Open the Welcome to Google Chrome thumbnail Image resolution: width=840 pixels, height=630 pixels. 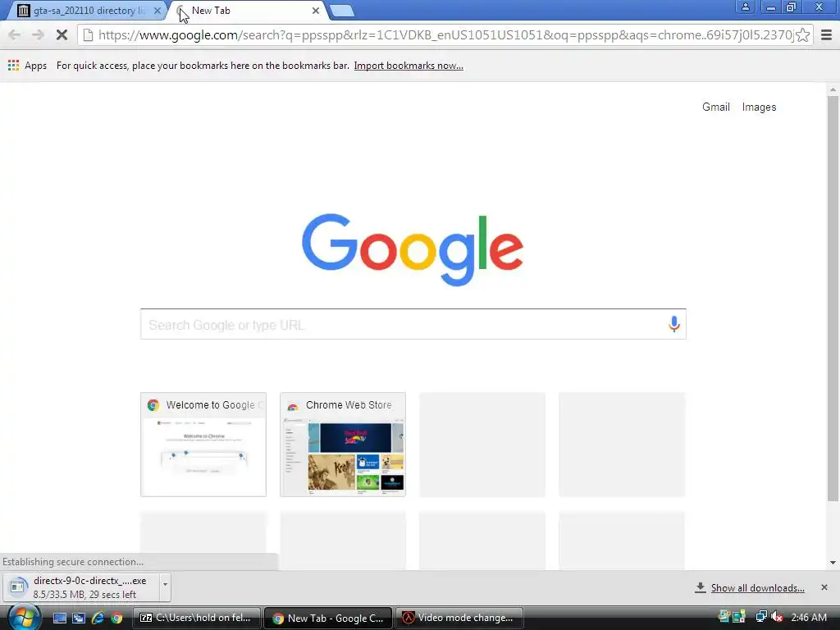203,445
